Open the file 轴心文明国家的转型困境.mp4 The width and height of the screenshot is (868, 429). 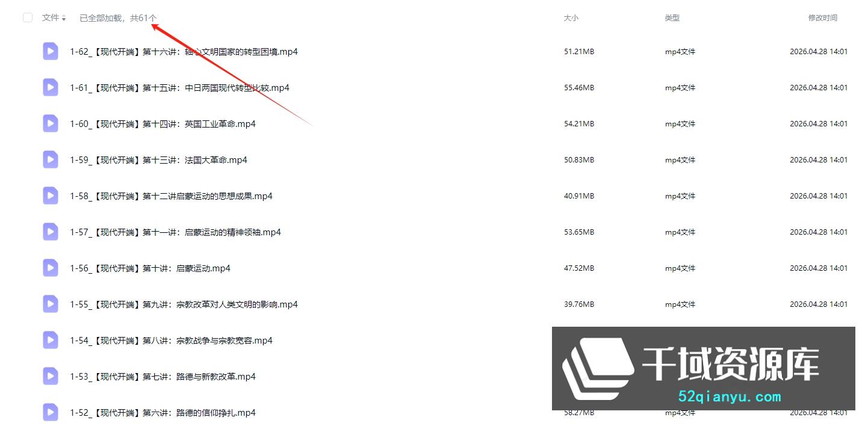coord(184,52)
